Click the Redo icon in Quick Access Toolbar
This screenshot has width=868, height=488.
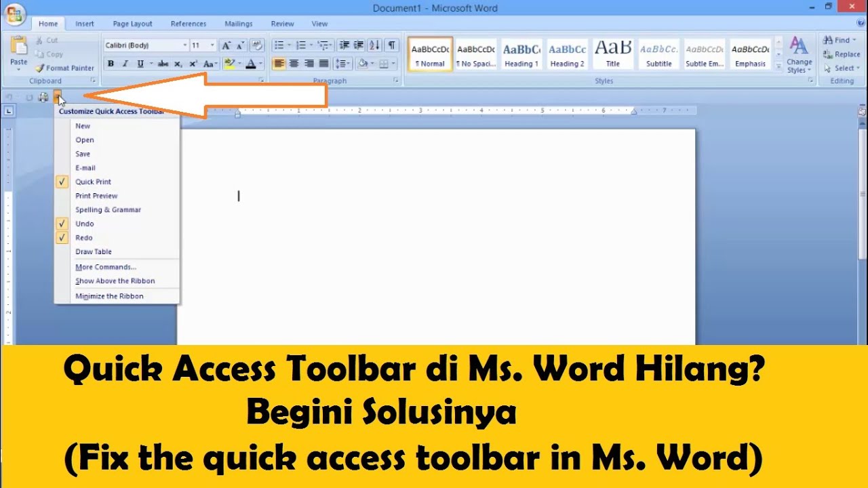tap(29, 98)
